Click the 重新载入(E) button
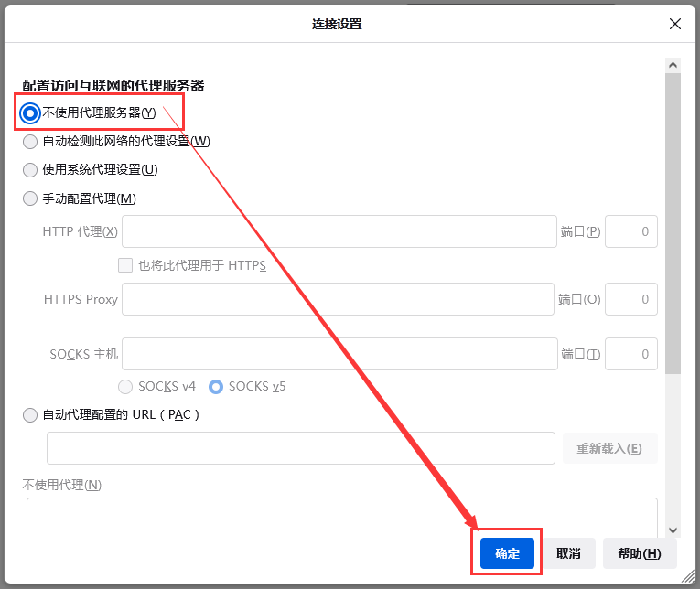700x589 pixels. pyautogui.click(x=609, y=448)
